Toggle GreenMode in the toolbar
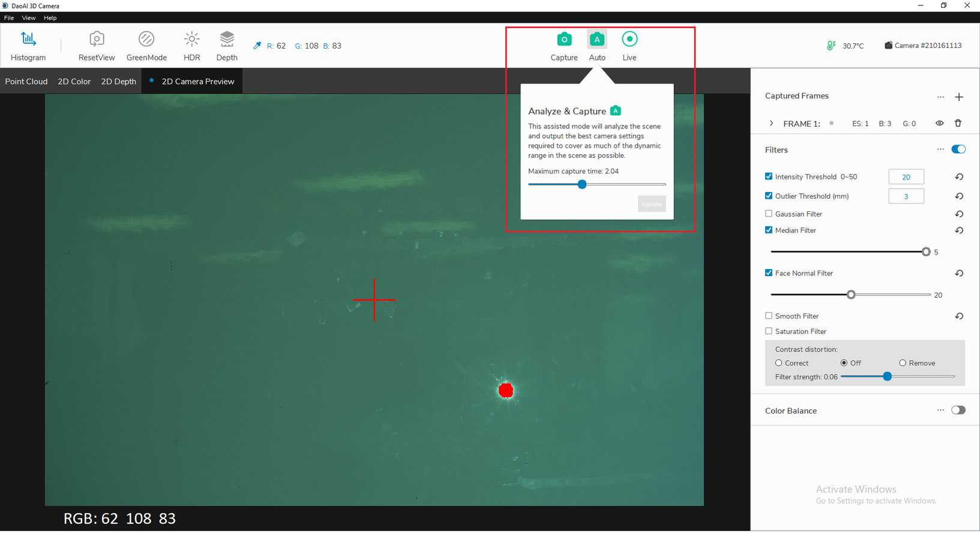 tap(146, 46)
